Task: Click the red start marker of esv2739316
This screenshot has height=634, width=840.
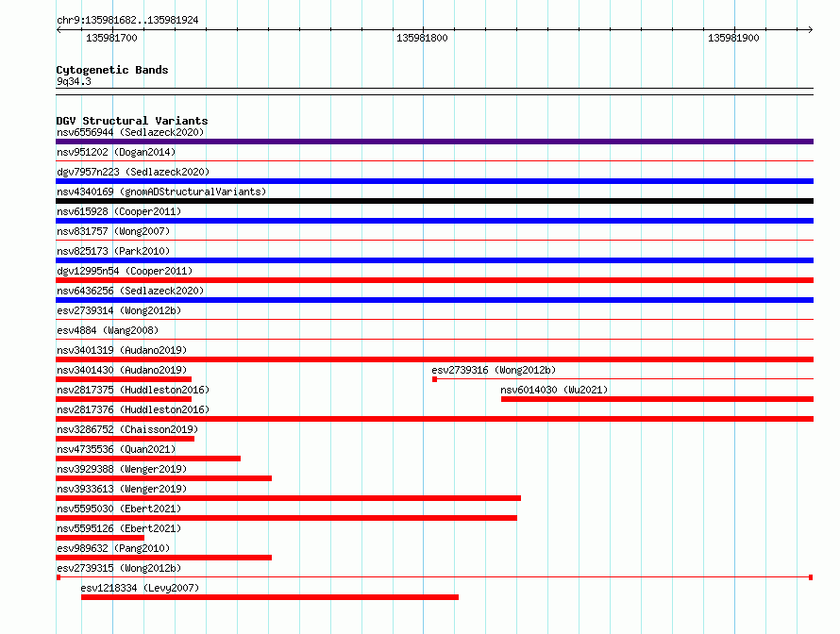Action: (x=434, y=379)
